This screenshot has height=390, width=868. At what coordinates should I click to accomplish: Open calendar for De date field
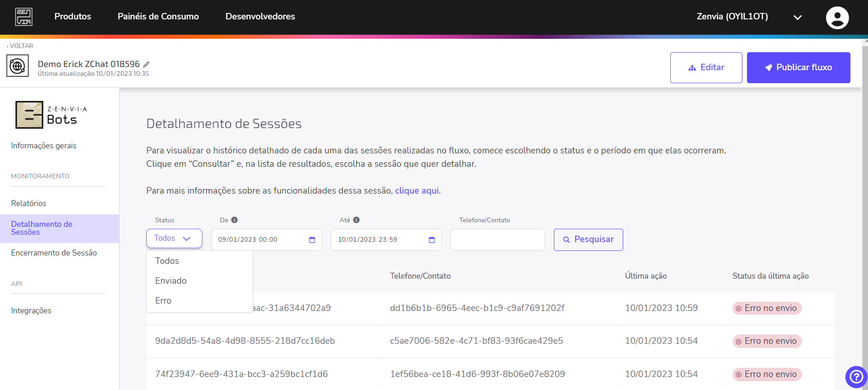click(312, 240)
